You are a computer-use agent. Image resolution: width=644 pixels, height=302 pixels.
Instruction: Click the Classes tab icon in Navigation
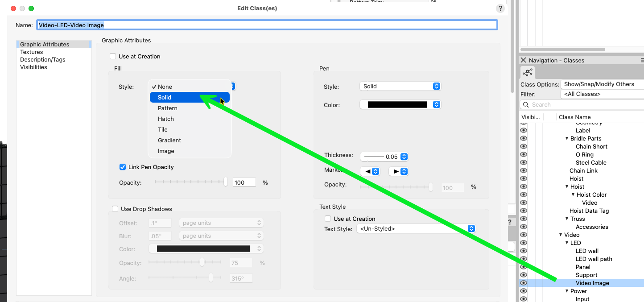[x=528, y=72]
